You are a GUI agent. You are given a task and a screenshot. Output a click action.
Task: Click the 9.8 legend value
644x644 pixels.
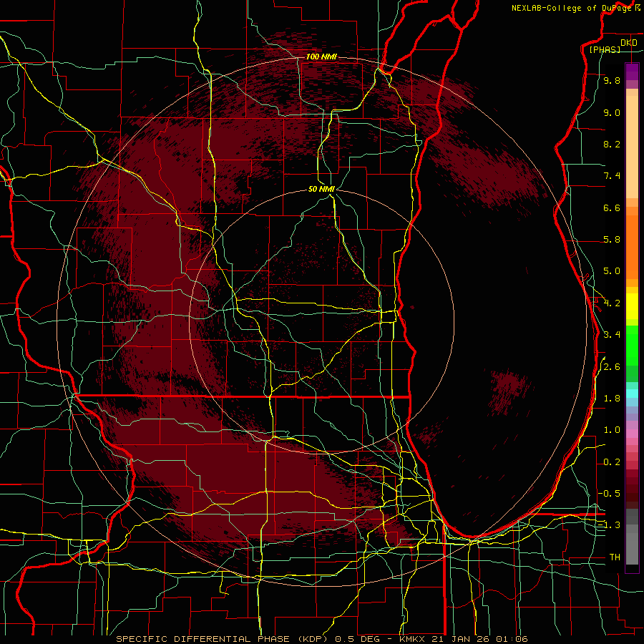pos(612,81)
